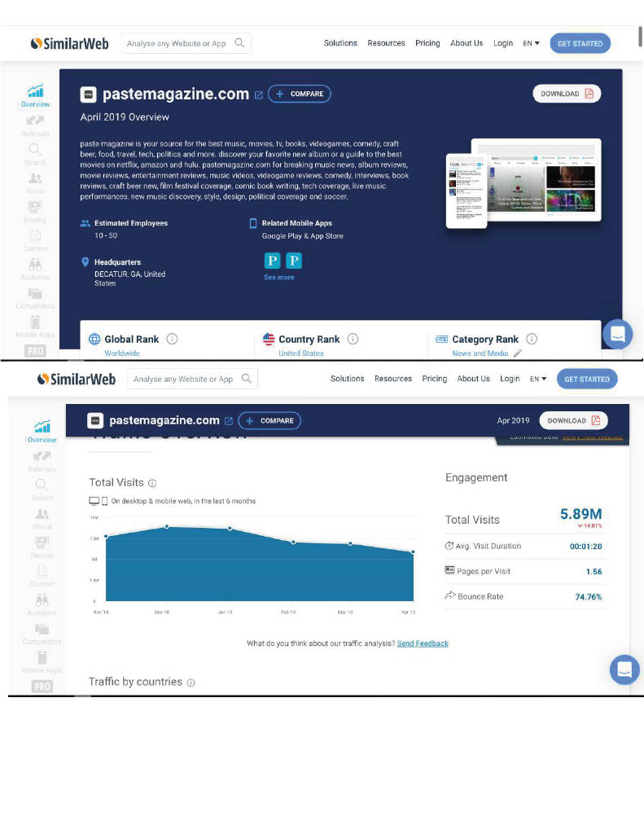Open Solutions menu in lower navbar
The image size is (644, 834).
click(x=348, y=379)
